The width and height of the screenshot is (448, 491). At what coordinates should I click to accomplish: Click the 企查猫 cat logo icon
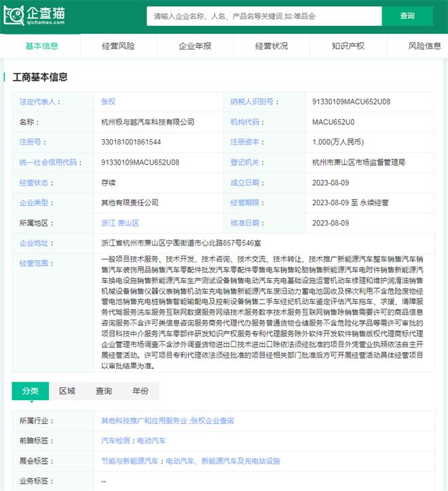coord(14,16)
